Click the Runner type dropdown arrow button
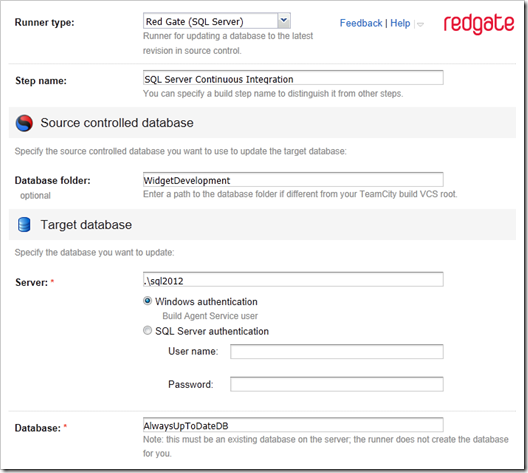The image size is (528, 473). pos(284,21)
